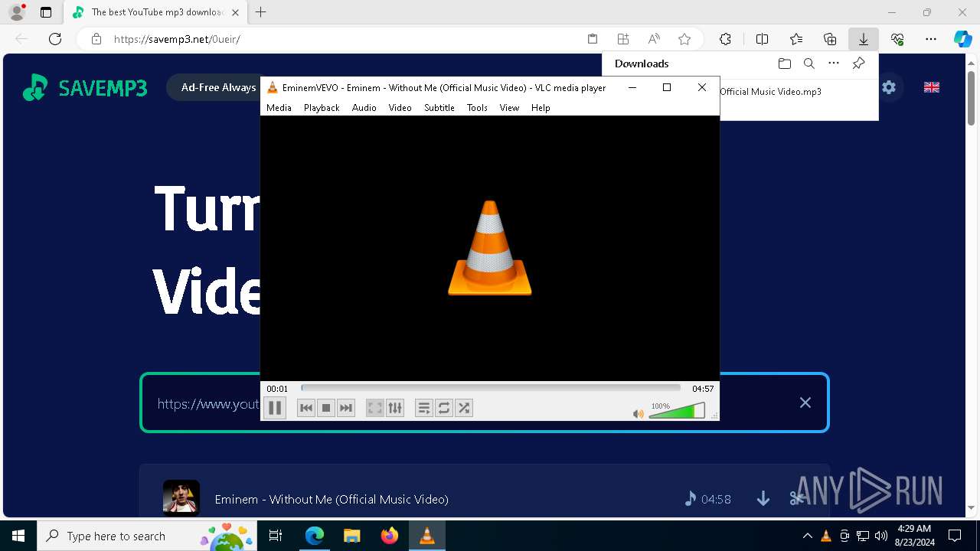The image size is (980, 551).
Task: Open the Copilot sidebar icon
Action: [962, 39]
